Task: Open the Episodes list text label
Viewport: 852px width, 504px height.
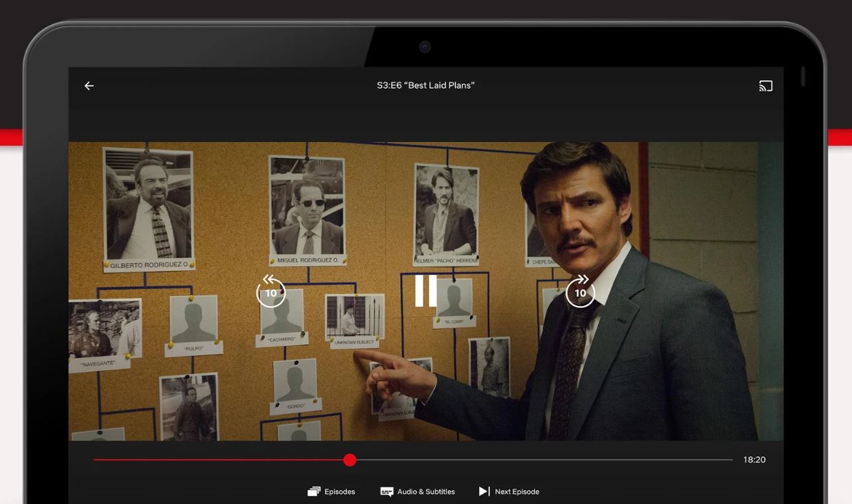Action: [x=340, y=491]
